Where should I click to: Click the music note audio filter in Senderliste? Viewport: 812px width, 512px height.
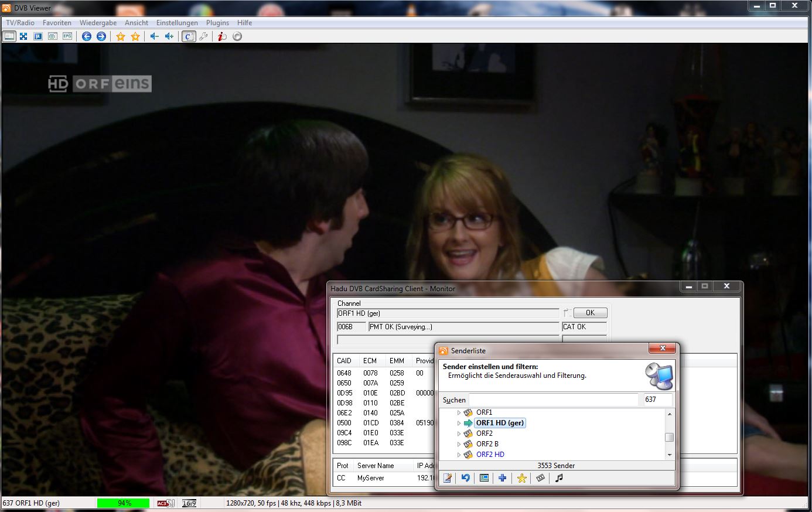click(x=559, y=478)
